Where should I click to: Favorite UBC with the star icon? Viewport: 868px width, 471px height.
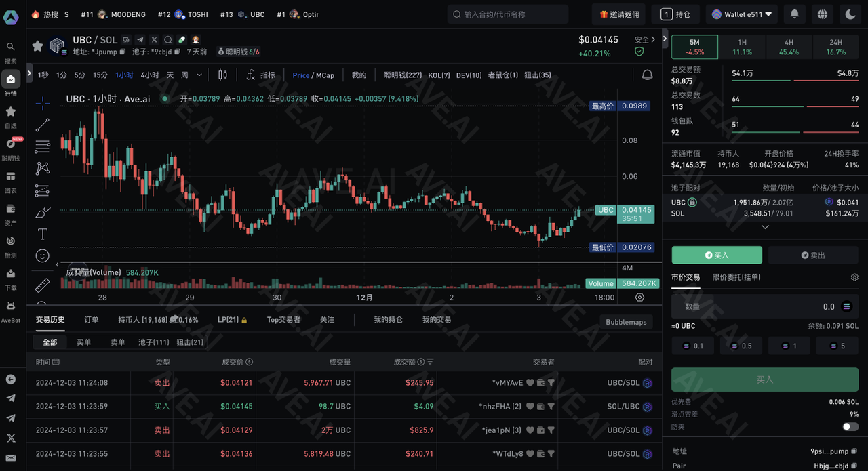[38, 45]
